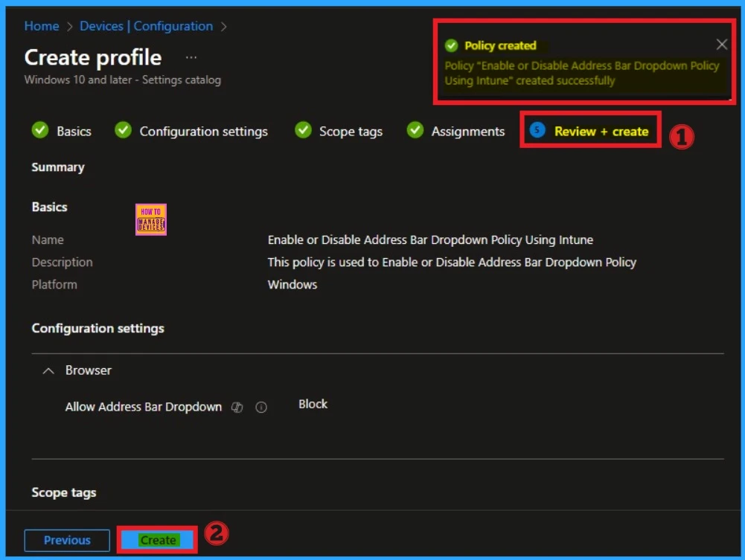This screenshot has height=560, width=745.
Task: Click the Assignments step checkmark
Action: pos(415,129)
